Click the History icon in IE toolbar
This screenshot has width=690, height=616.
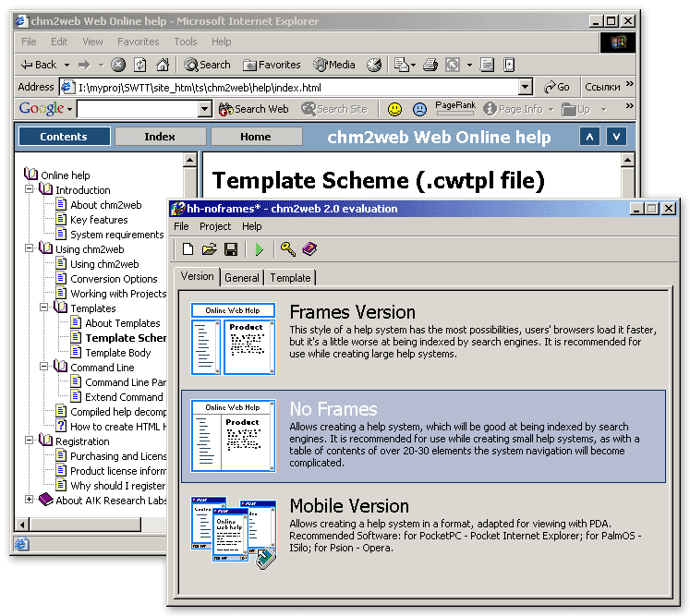coord(374,66)
